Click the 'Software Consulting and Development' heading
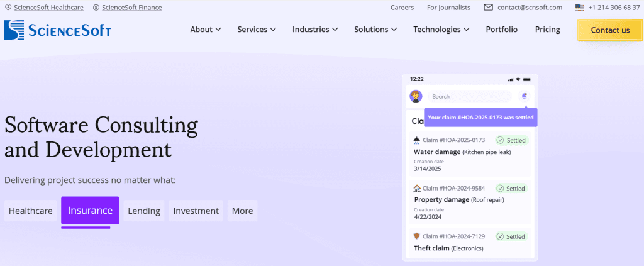The width and height of the screenshot is (644, 266). point(101,138)
